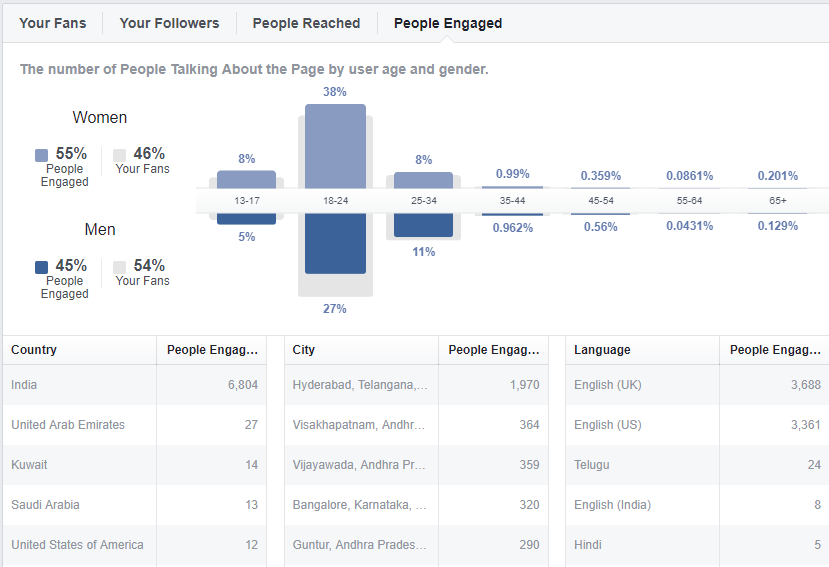Switch to the Your Fans tab
Viewport: 829px width, 567px height.
coord(52,23)
